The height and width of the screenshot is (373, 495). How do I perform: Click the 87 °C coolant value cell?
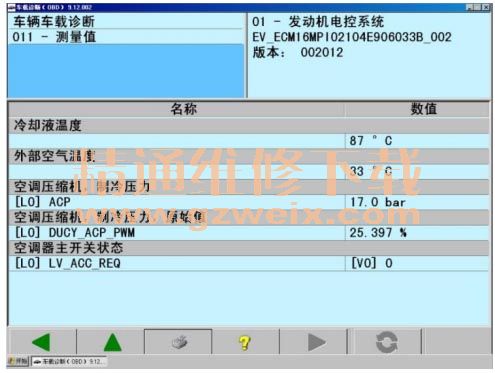tap(417, 141)
